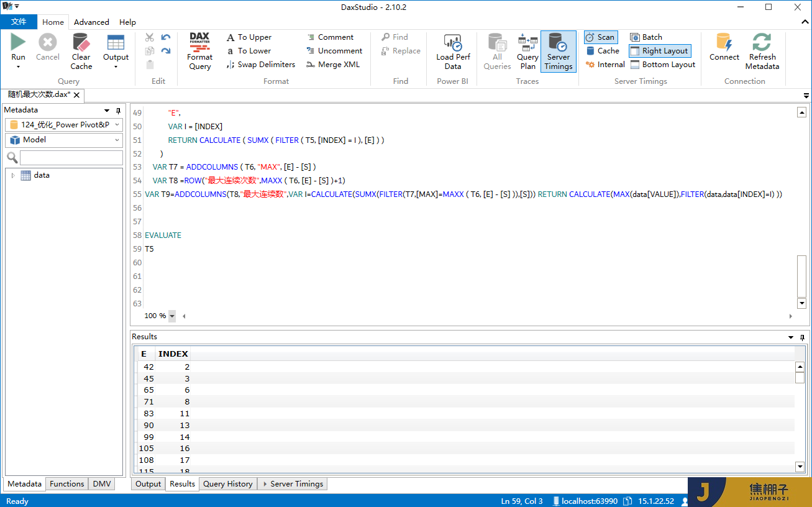Click Swap Delimiters

pos(260,65)
